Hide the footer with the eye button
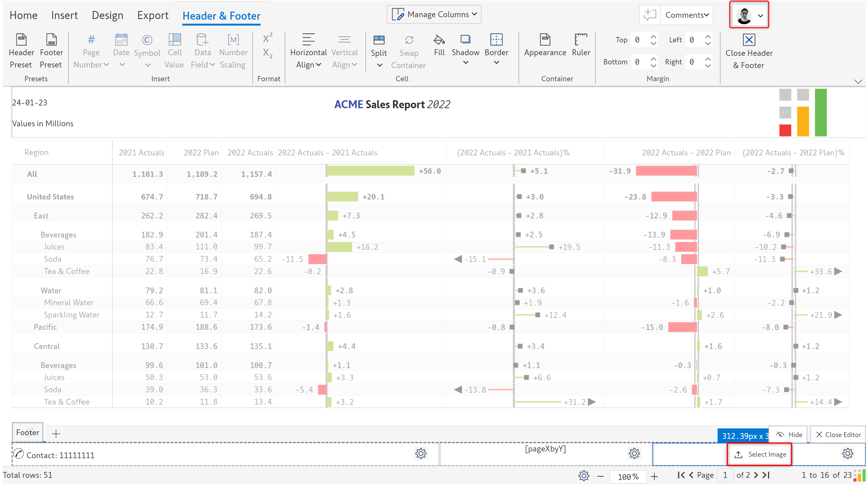The height and width of the screenshot is (487, 868). tap(788, 434)
